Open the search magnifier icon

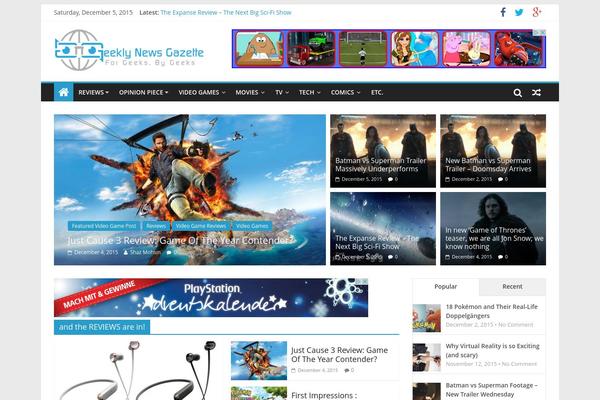click(x=517, y=93)
